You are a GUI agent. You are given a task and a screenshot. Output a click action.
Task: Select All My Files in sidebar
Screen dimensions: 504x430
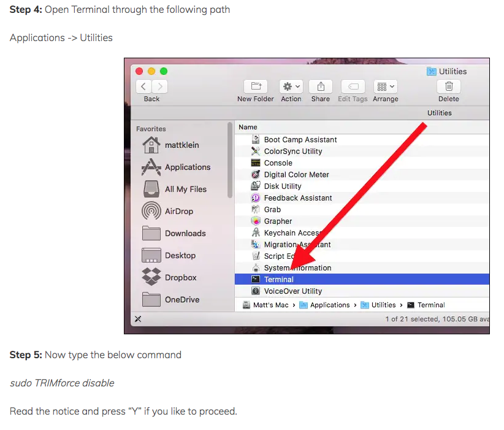(x=175, y=189)
